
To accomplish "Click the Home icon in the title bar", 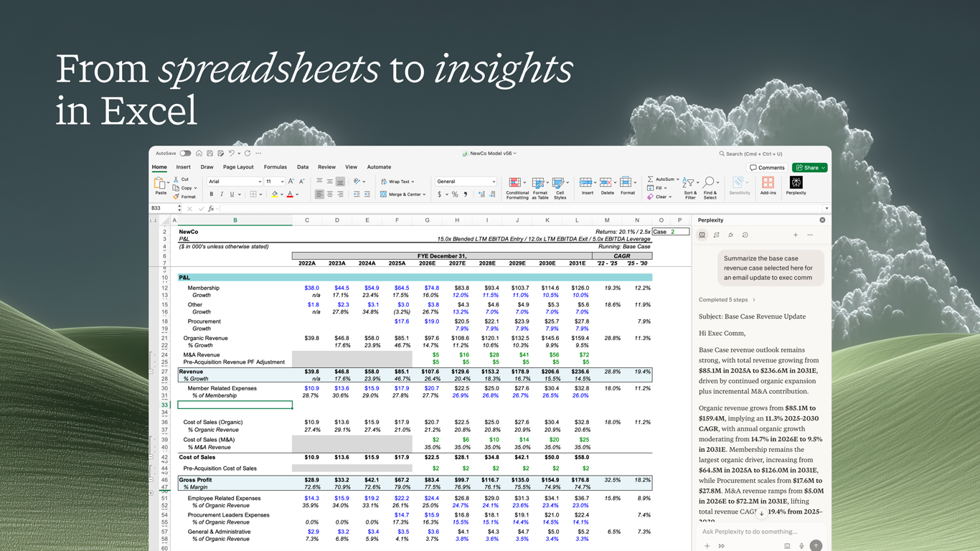I will 199,154.
